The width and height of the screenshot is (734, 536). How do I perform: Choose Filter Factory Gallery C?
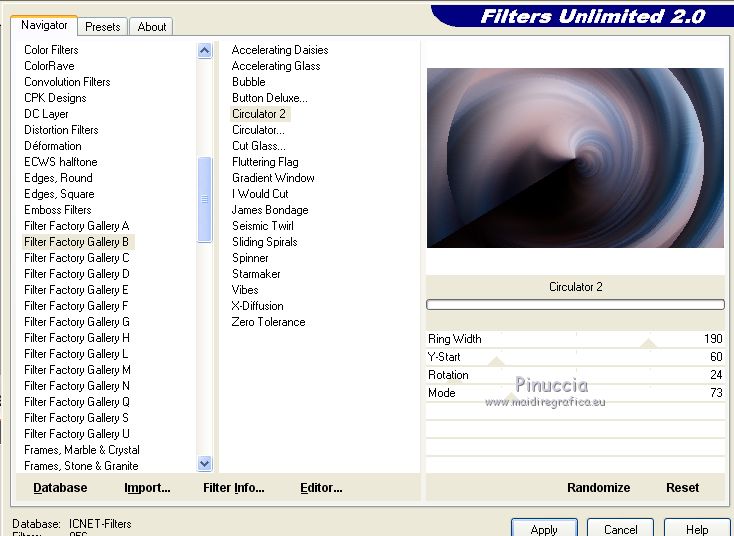[76, 257]
